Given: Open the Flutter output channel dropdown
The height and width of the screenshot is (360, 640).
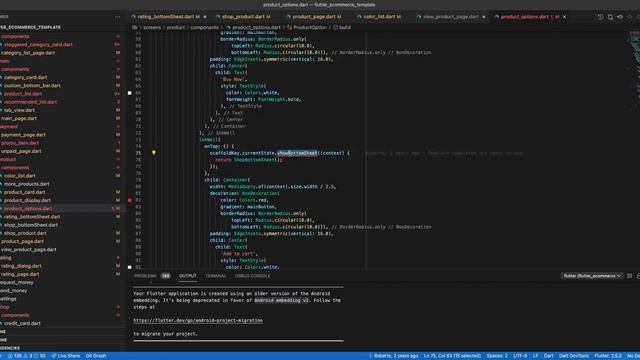Looking at the screenshot, I should (x=592, y=276).
